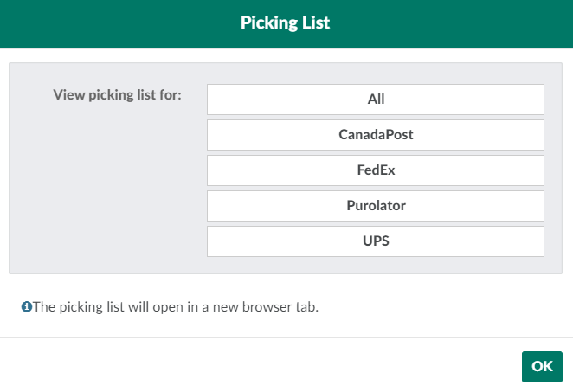Open the UPS picking list
Screen dimensions: 573x392
pyautogui.click(x=376, y=241)
